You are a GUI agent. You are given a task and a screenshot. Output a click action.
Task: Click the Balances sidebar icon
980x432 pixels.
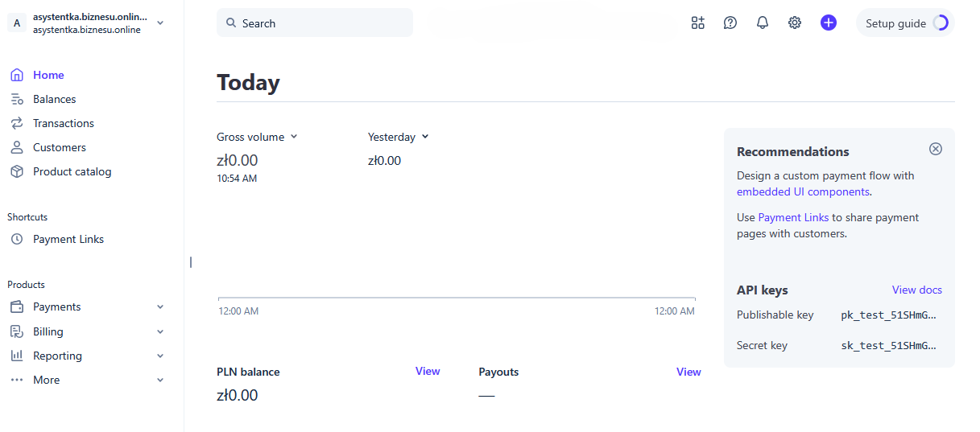point(17,99)
